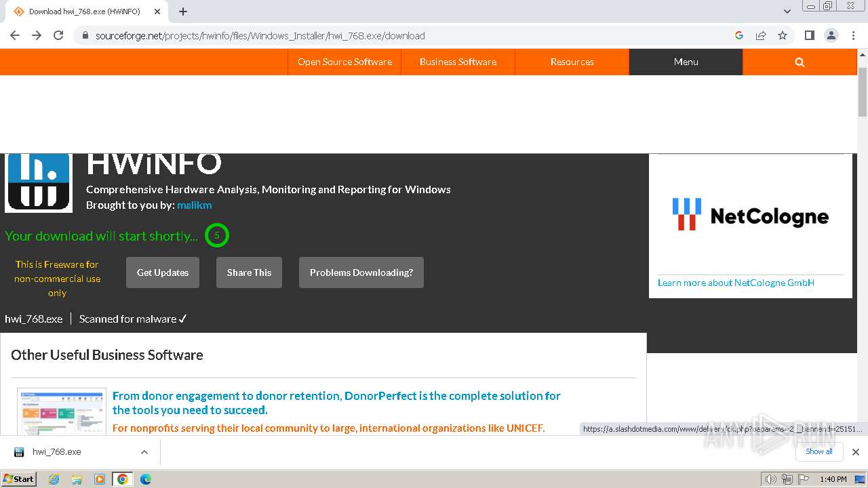Click the DonorPerfect orange subtext about nonprofits
868x488 pixels.
click(x=329, y=428)
